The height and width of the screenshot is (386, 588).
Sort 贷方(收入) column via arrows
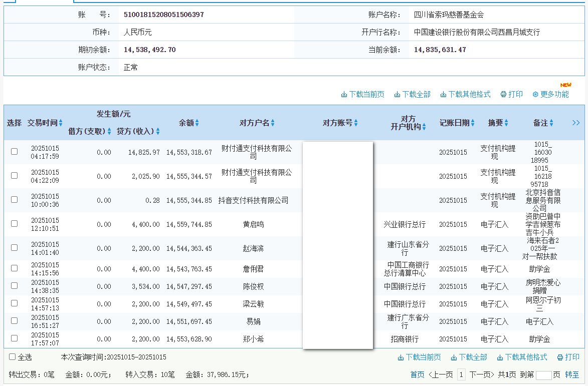(x=158, y=132)
